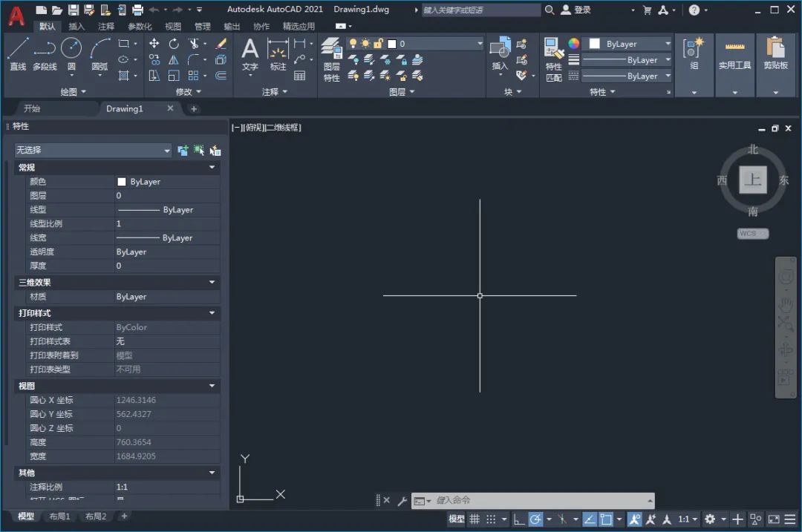Toggle grid display in status bar

click(x=475, y=519)
